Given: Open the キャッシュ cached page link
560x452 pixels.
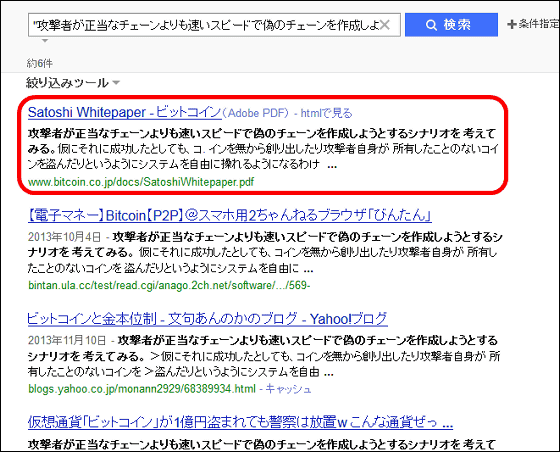Looking at the screenshot, I should (288, 389).
